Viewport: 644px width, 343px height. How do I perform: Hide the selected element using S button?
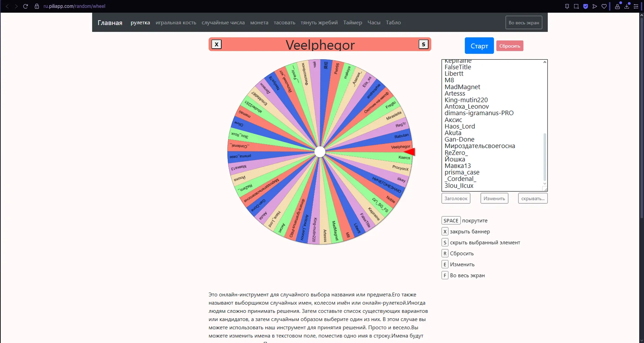coord(424,44)
